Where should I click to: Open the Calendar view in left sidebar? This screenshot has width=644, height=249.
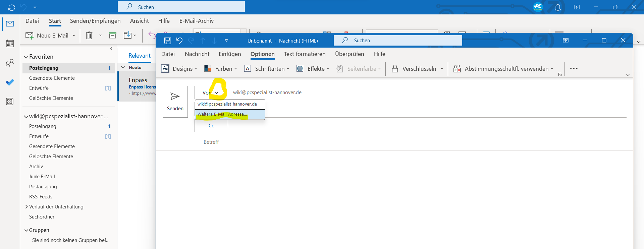click(x=10, y=44)
